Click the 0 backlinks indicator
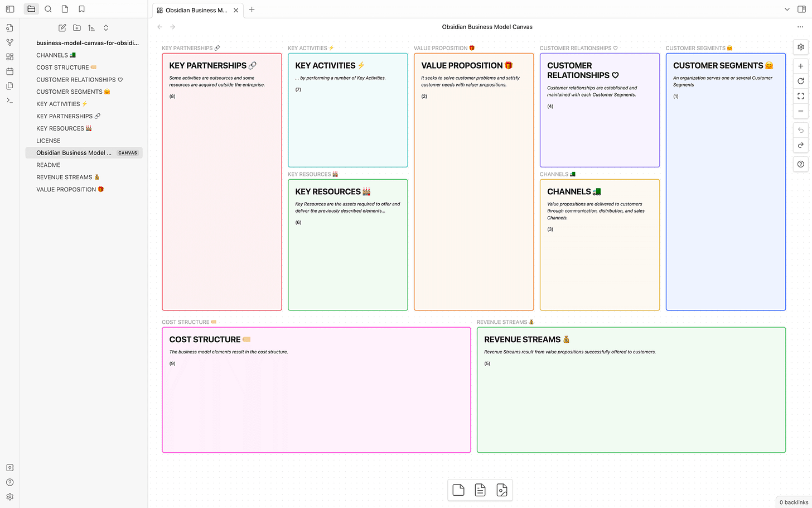The height and width of the screenshot is (508, 812). click(792, 502)
